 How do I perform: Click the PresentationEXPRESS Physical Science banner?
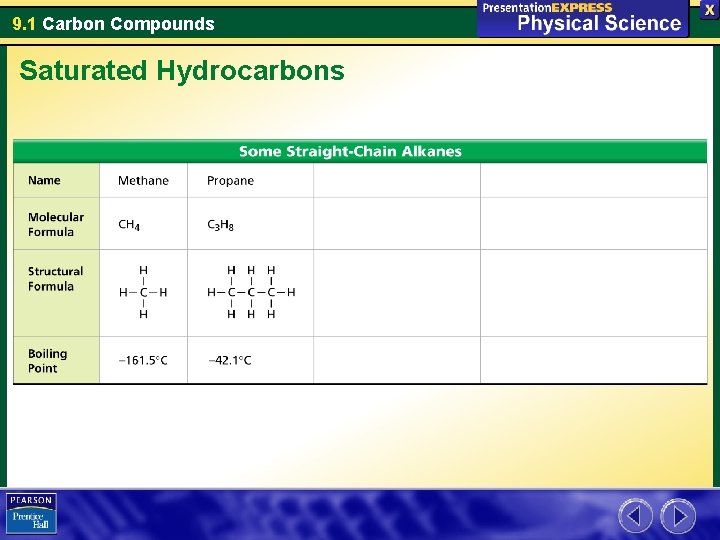coord(582,17)
